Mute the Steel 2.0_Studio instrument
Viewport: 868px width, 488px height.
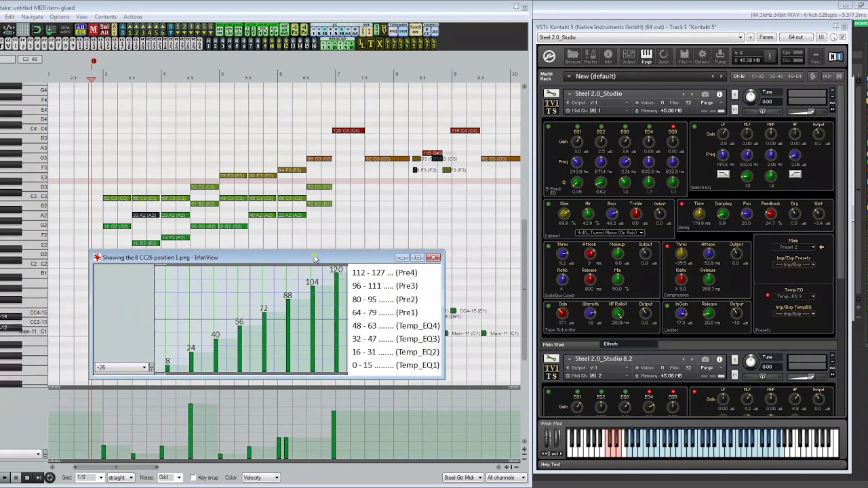pyautogui.click(x=734, y=109)
